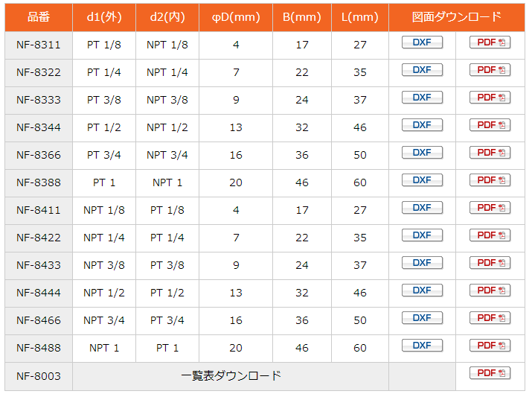Select the 図面ダウンロード column header
Screen dimensions: 532x394
(x=457, y=17)
